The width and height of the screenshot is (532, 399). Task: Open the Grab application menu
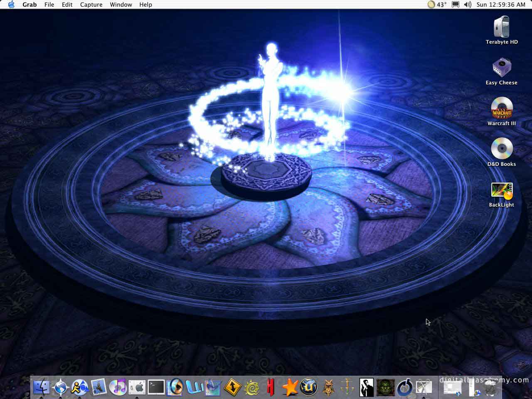30,5
